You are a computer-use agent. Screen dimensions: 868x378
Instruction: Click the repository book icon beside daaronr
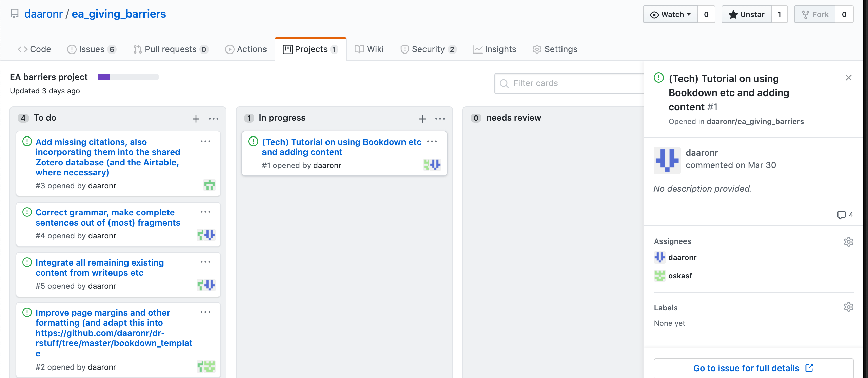[14, 14]
